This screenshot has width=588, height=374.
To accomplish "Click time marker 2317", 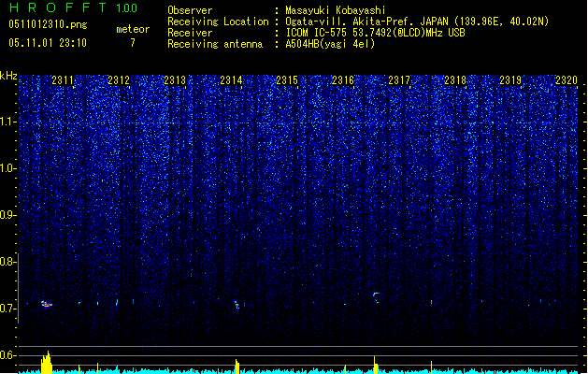I will tap(399, 80).
